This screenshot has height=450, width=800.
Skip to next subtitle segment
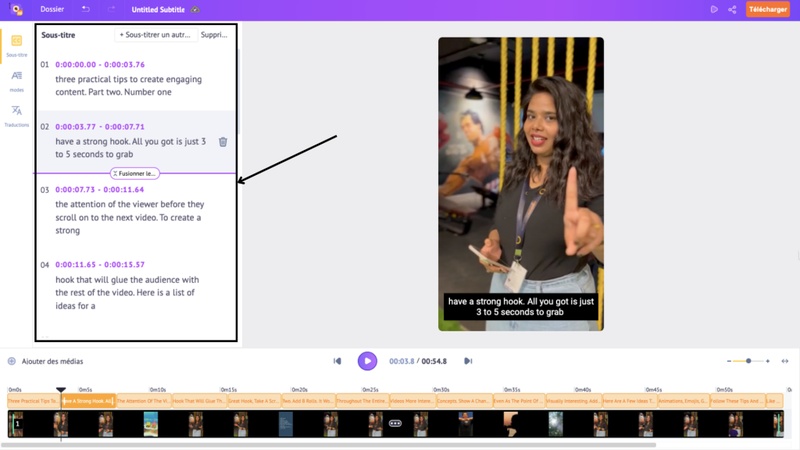coord(468,361)
